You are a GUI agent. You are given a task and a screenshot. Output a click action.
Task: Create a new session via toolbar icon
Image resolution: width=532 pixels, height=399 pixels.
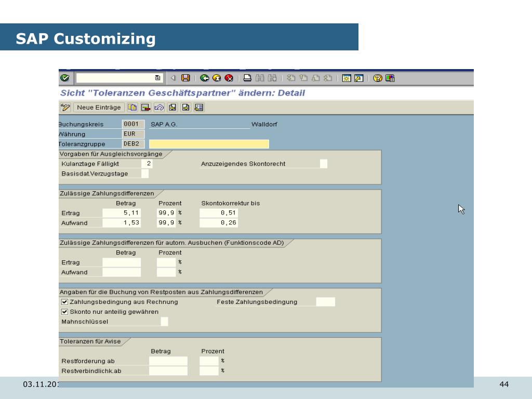click(x=347, y=78)
